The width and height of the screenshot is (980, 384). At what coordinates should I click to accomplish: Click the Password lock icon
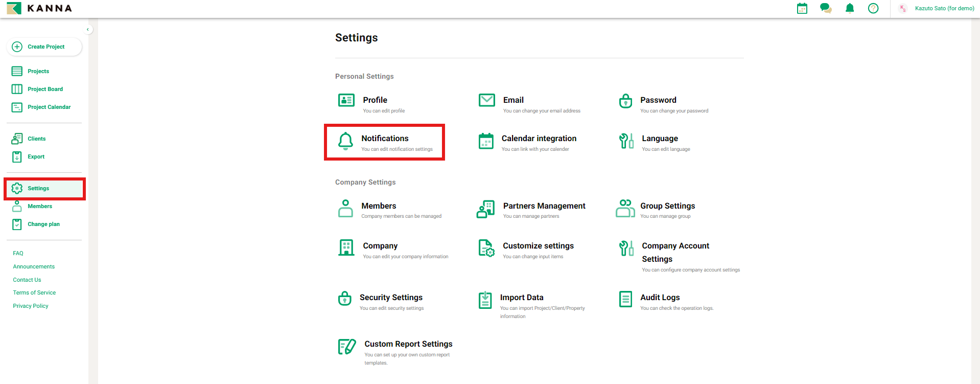click(x=625, y=101)
